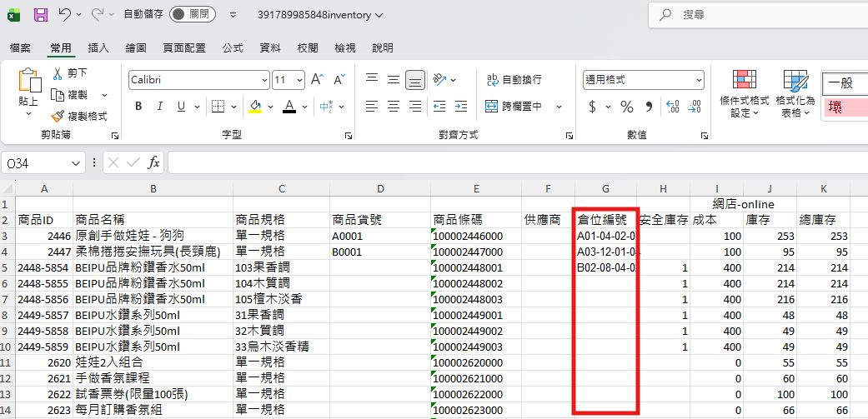868x419 pixels.
Task: Open fill color dropdown arrow
Action: [270, 107]
